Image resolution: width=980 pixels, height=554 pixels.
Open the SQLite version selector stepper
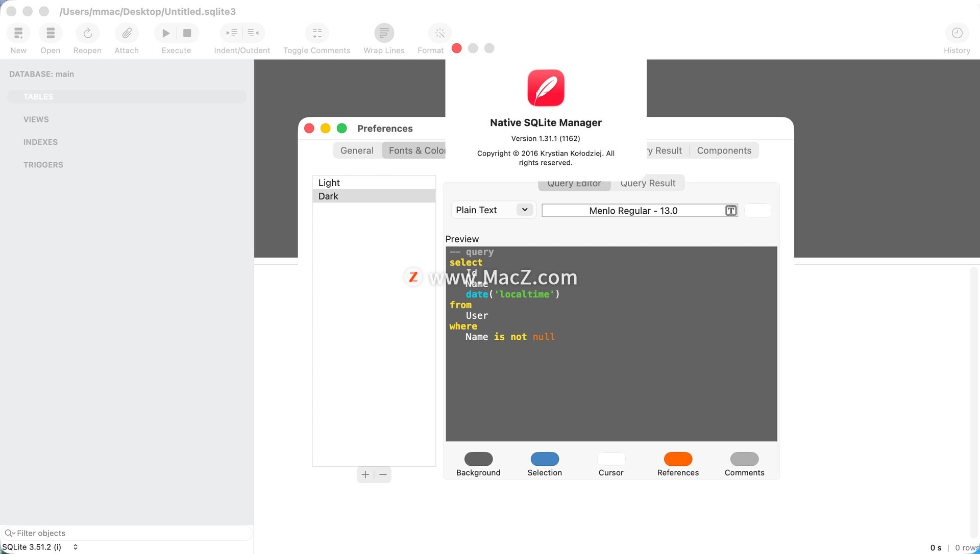(x=76, y=547)
